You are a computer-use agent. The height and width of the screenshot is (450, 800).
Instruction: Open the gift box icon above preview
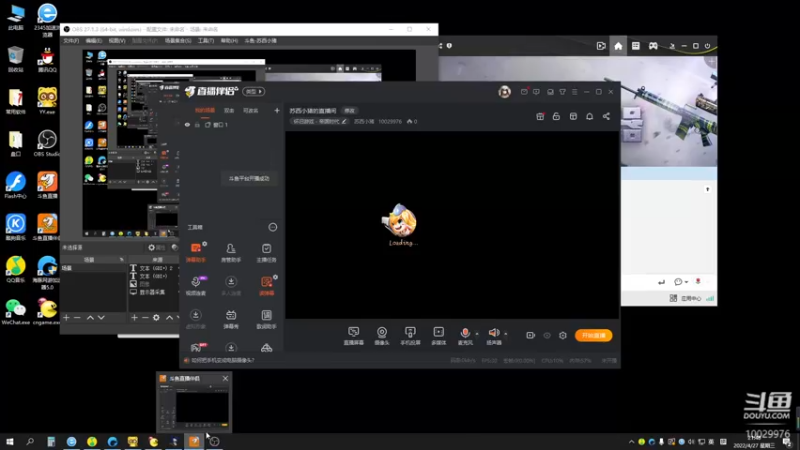[540, 116]
